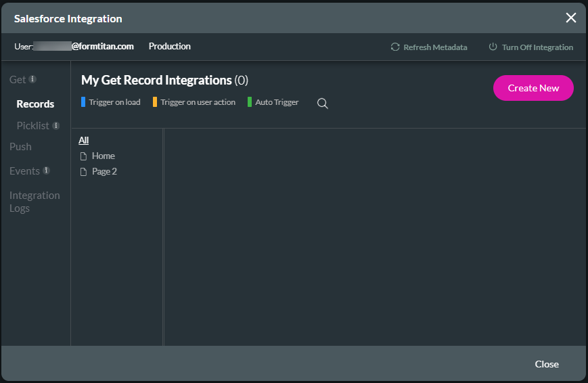This screenshot has height=383, width=588.
Task: Click the Trigger on load legend text
Action: coord(115,102)
